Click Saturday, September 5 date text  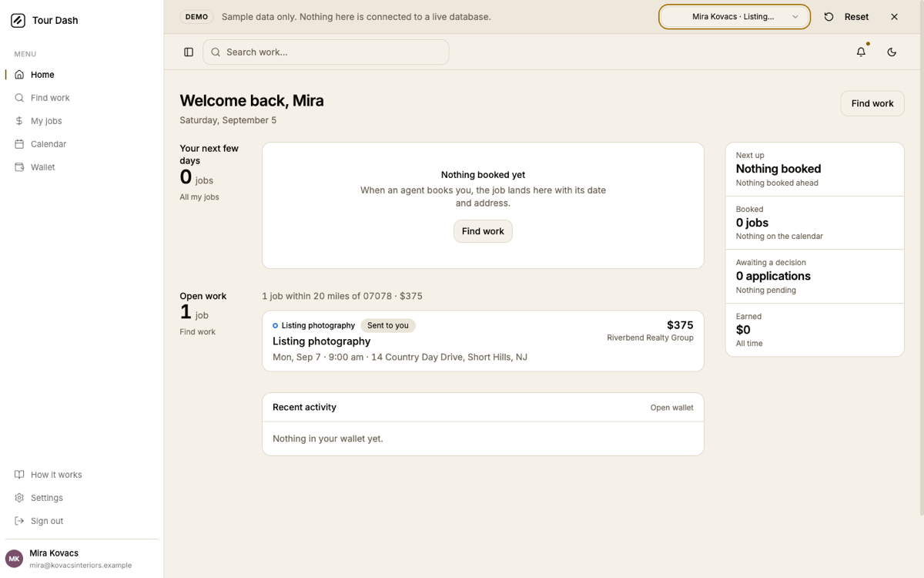click(x=228, y=120)
